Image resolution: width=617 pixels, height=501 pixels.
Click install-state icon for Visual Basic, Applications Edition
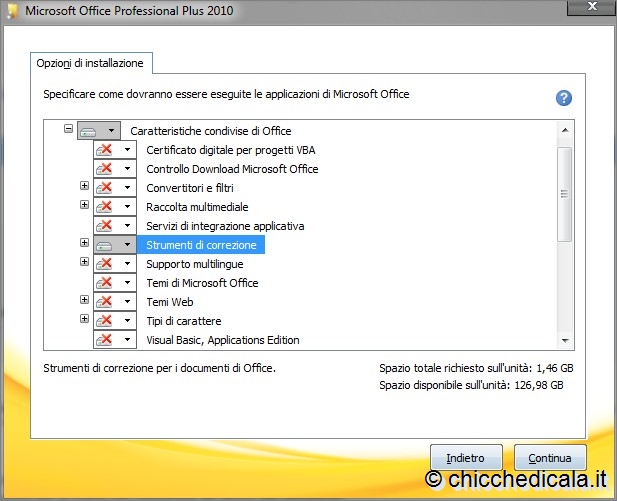tap(104, 340)
